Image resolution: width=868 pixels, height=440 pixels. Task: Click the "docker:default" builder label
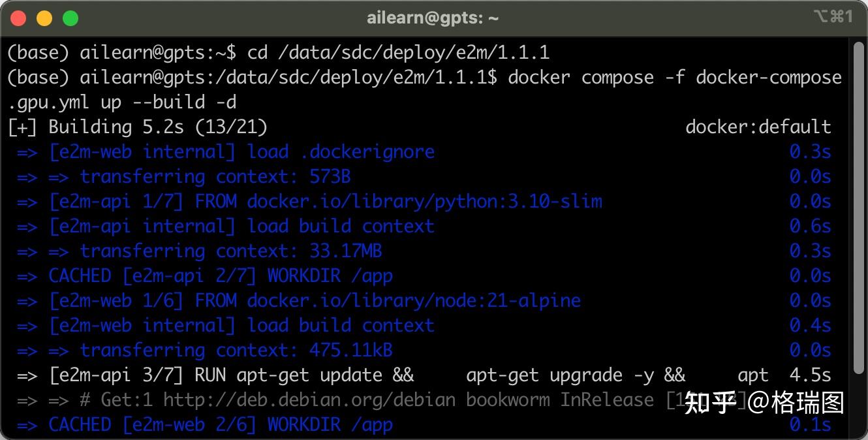758,127
